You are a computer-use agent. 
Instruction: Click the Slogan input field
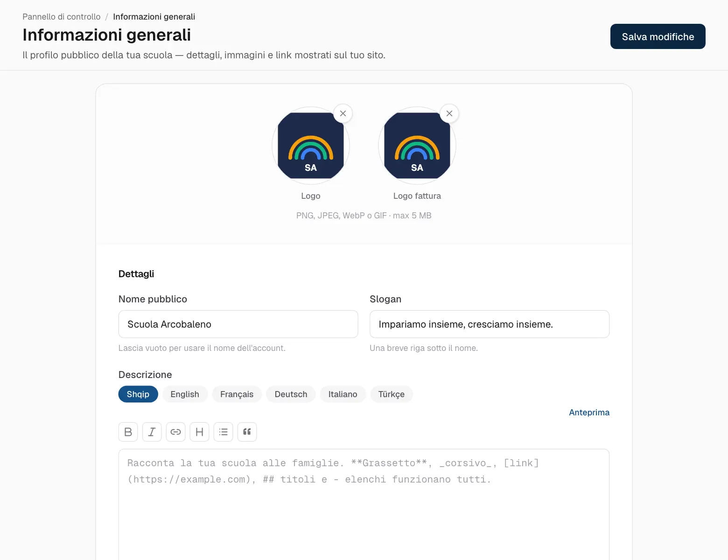point(490,324)
